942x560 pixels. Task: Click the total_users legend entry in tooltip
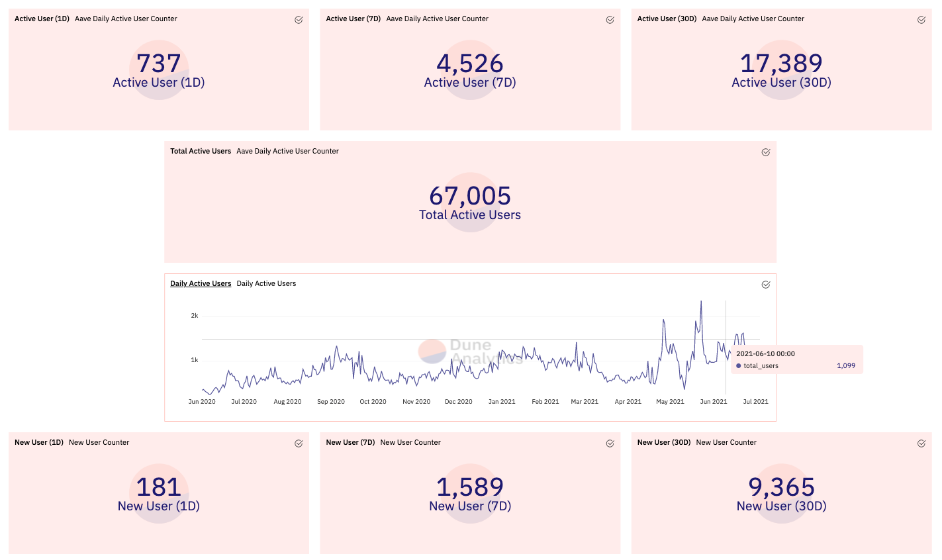click(x=757, y=365)
